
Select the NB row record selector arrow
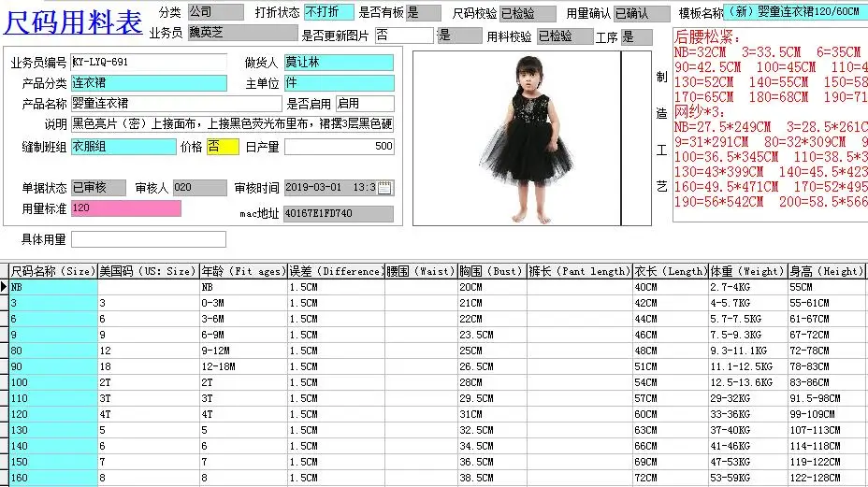5,287
